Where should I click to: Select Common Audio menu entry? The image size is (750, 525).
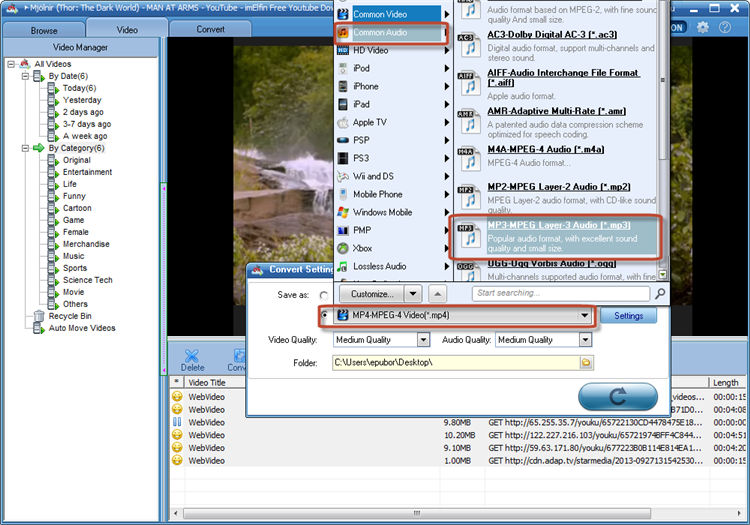coord(392,33)
